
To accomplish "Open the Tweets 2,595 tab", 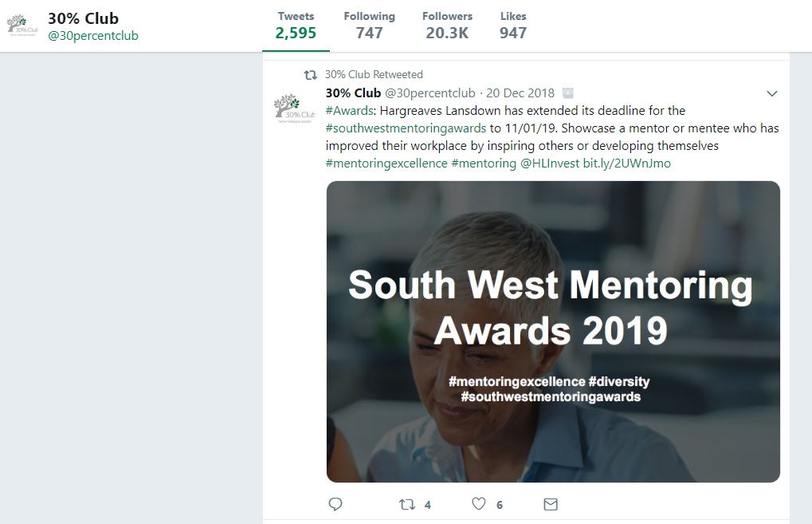I will (296, 26).
